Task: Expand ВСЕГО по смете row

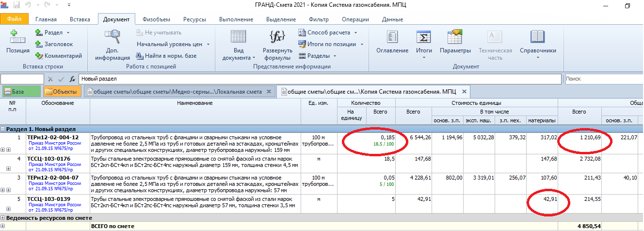Action: [3, 226]
